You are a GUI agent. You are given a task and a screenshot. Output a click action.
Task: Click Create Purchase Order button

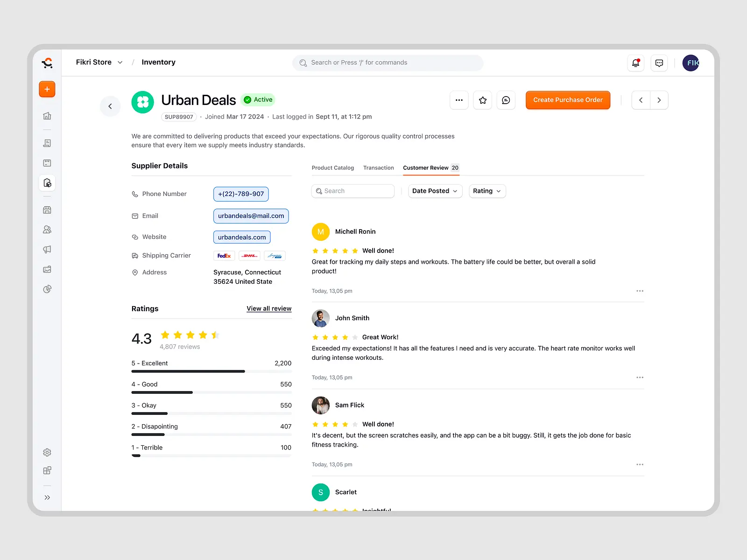click(x=568, y=100)
